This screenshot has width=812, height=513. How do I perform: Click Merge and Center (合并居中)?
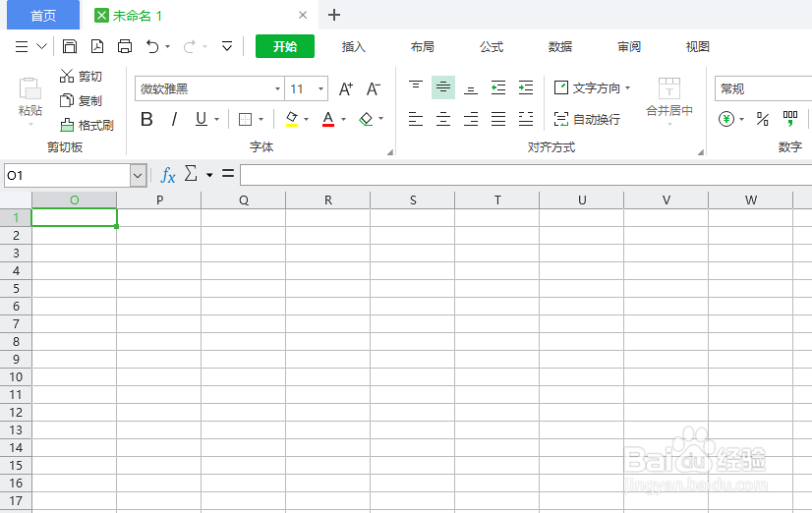(x=669, y=102)
